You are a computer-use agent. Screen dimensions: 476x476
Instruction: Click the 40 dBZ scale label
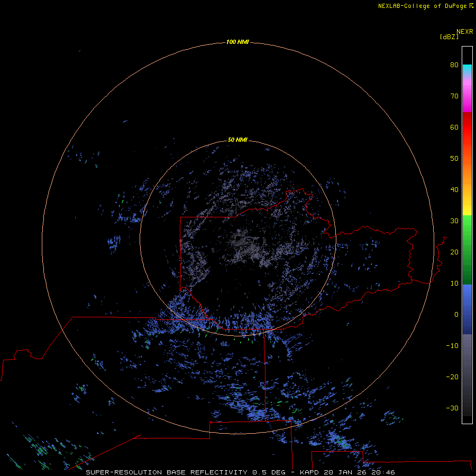point(454,190)
